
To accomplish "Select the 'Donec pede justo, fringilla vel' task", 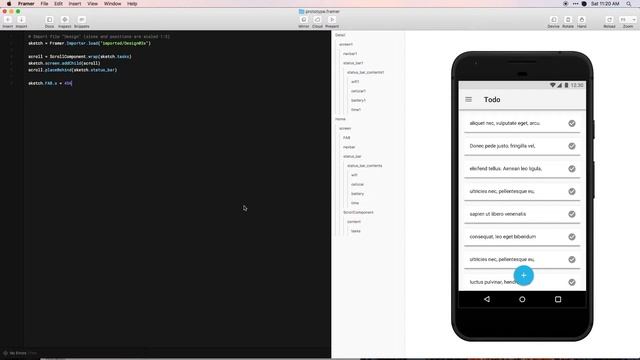I will click(x=522, y=146).
